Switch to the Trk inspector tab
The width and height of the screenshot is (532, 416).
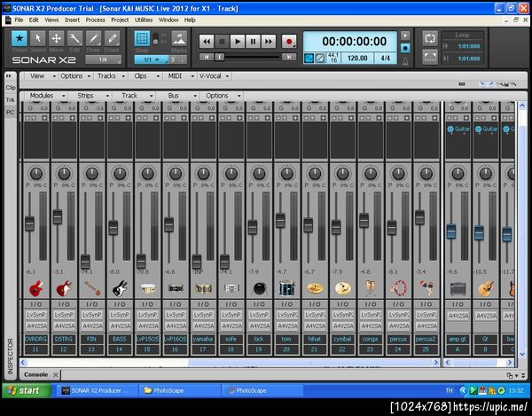[10, 99]
